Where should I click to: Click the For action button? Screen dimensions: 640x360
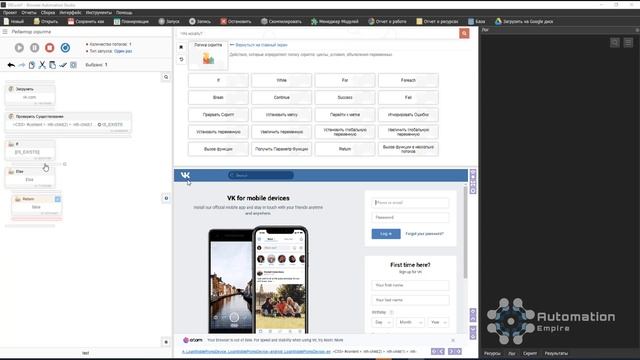[x=345, y=80]
